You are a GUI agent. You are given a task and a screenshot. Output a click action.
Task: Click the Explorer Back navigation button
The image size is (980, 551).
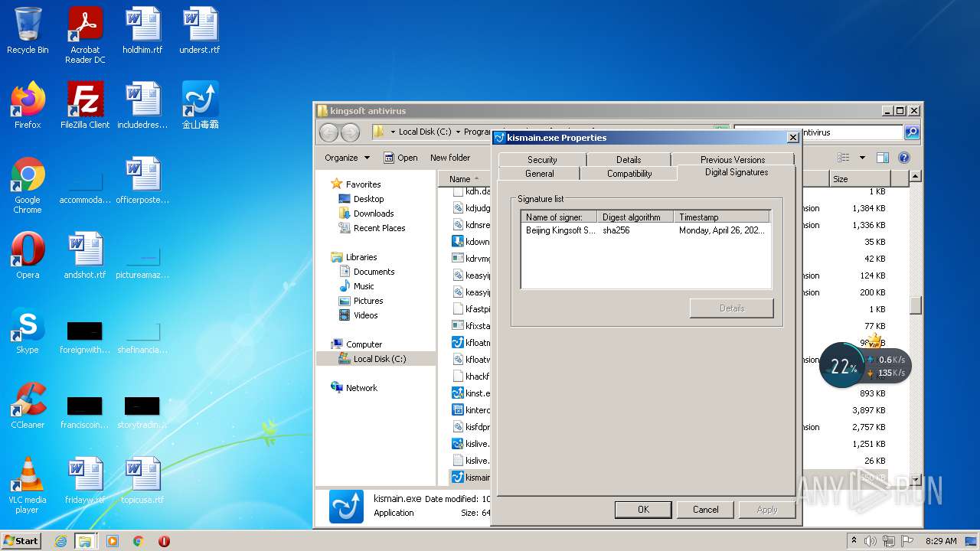[x=328, y=132]
